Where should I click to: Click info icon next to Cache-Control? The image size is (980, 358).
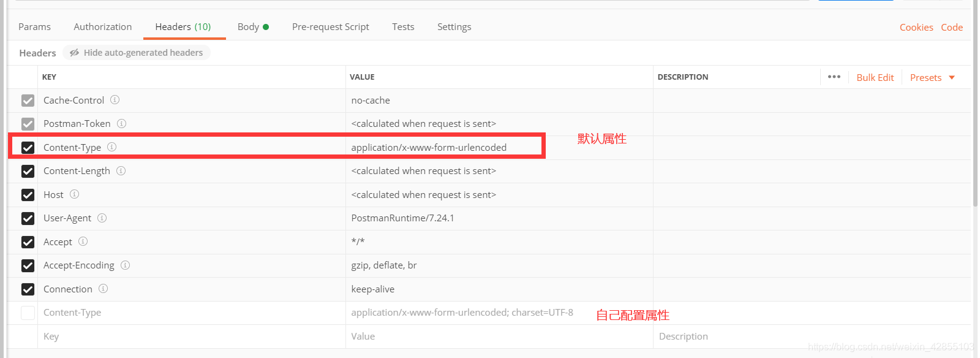pyautogui.click(x=115, y=100)
